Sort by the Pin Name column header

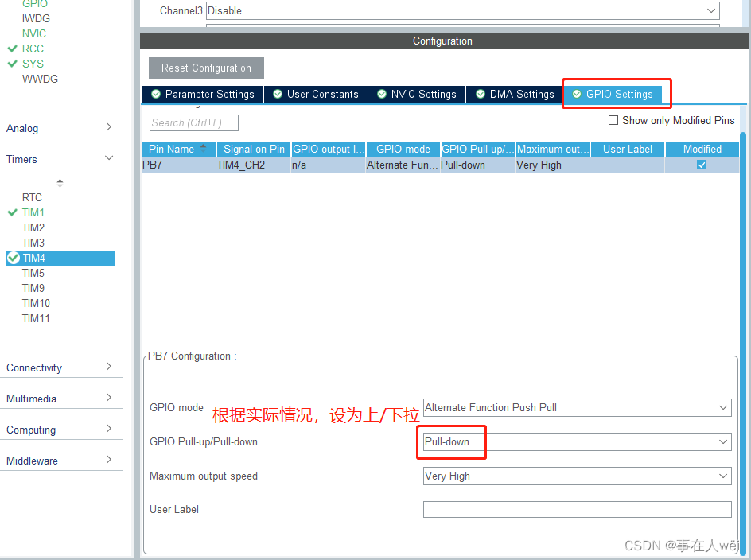pos(179,149)
